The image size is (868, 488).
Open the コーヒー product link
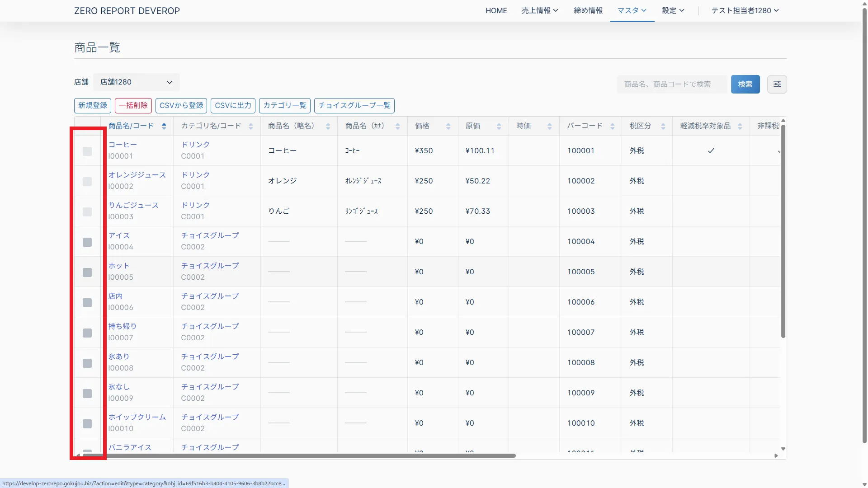click(123, 145)
